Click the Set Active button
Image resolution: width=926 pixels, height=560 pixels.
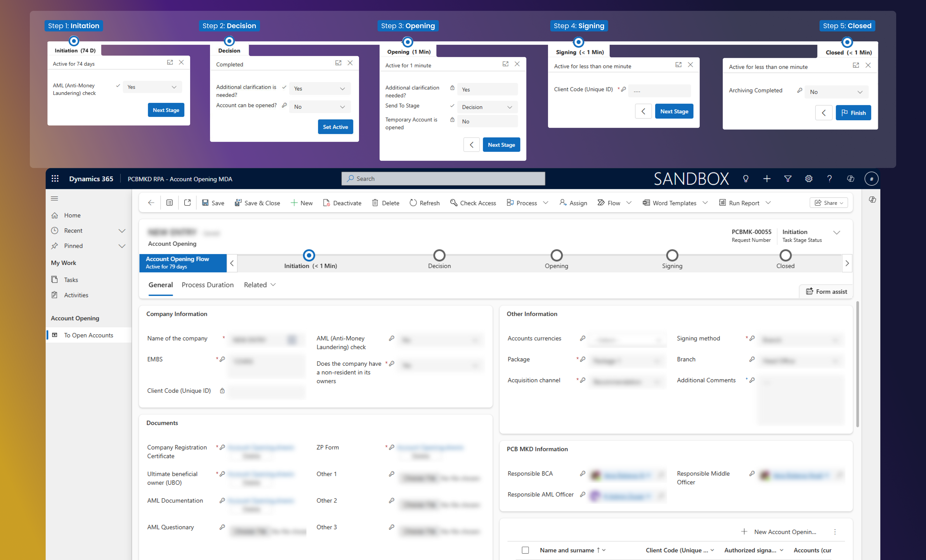point(335,127)
